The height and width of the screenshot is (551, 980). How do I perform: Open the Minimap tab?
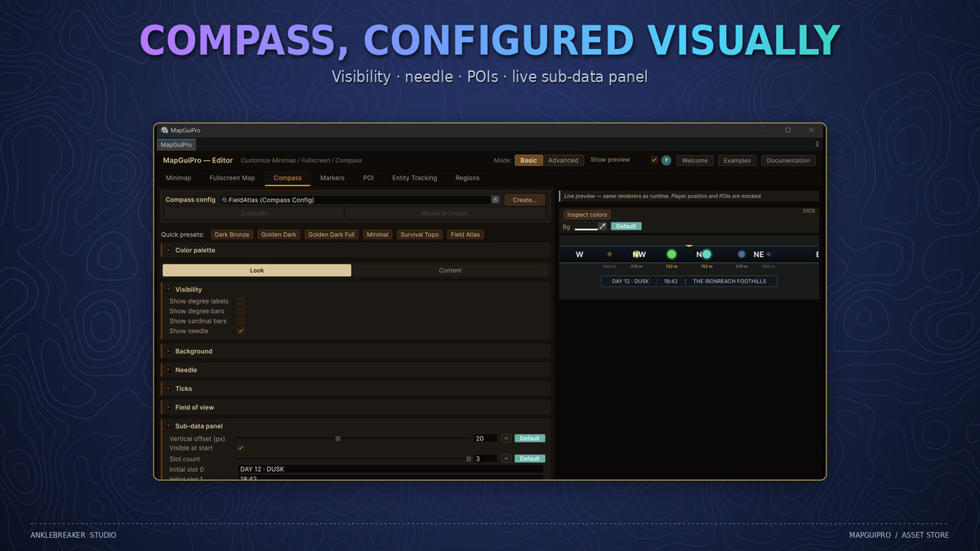[x=178, y=178]
